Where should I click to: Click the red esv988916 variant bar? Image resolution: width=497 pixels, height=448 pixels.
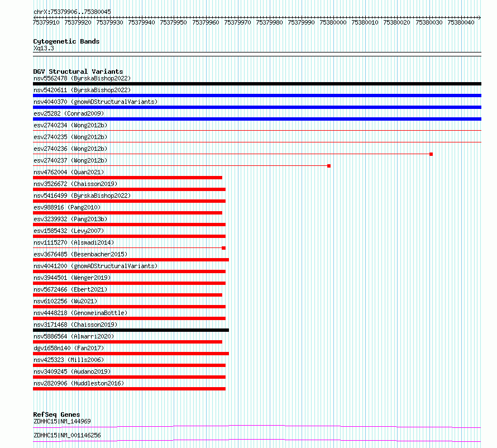pos(127,213)
